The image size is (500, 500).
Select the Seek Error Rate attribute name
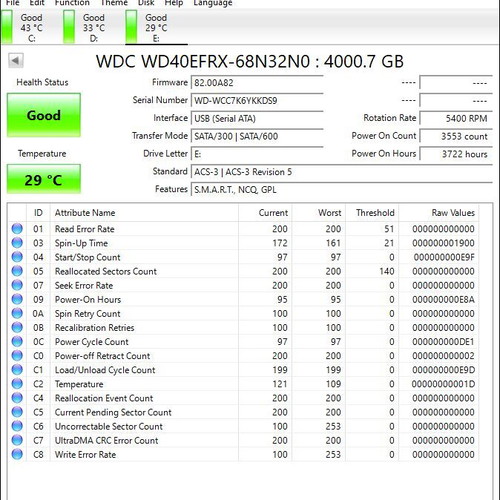[x=84, y=285]
